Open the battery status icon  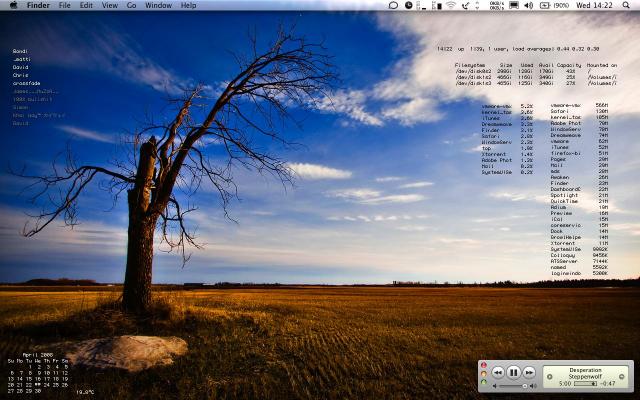544,5
